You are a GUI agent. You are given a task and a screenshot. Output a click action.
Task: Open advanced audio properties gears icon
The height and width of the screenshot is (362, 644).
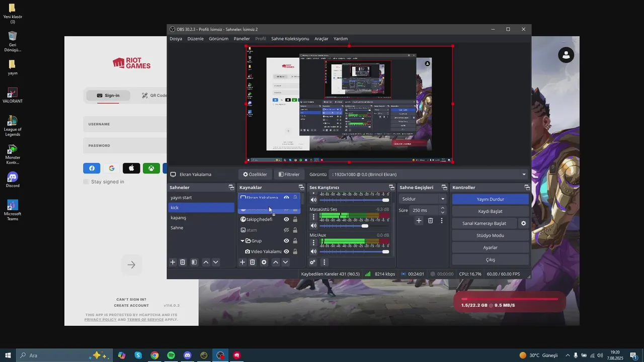tap(312, 262)
